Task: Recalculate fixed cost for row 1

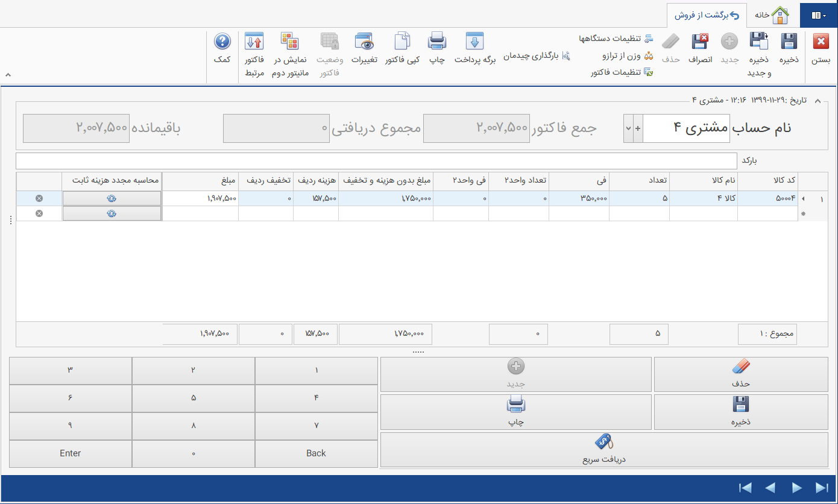Action: (112, 198)
